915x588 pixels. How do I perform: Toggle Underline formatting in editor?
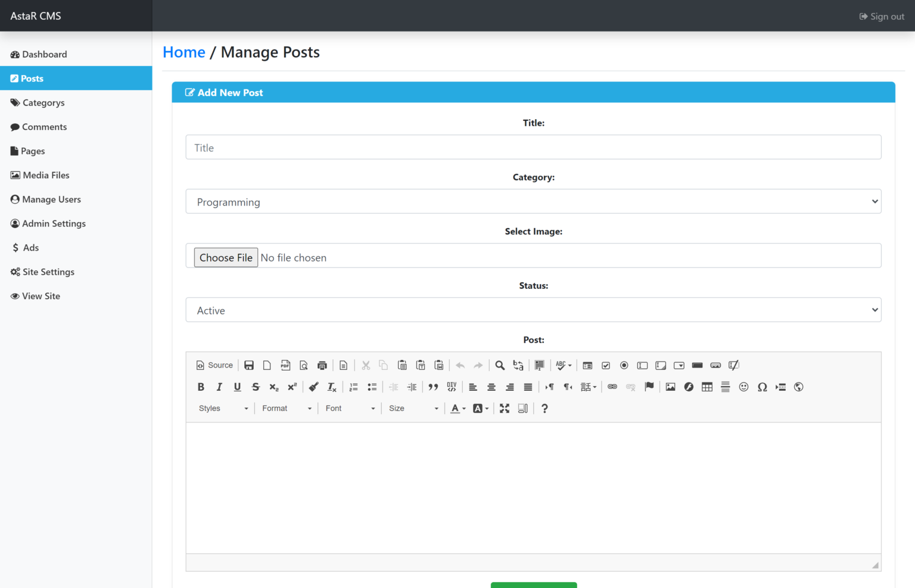pos(238,387)
